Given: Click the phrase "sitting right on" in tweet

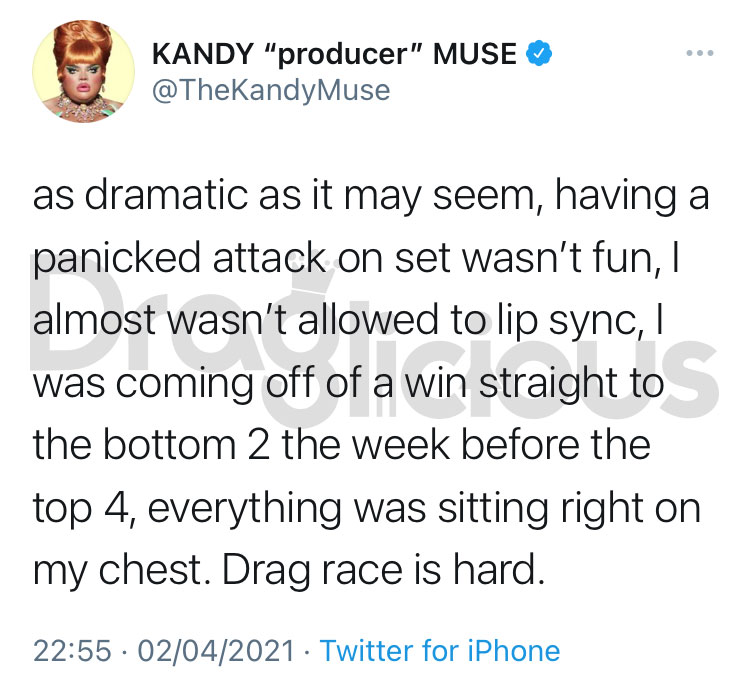Looking at the screenshot, I should point(569,509).
